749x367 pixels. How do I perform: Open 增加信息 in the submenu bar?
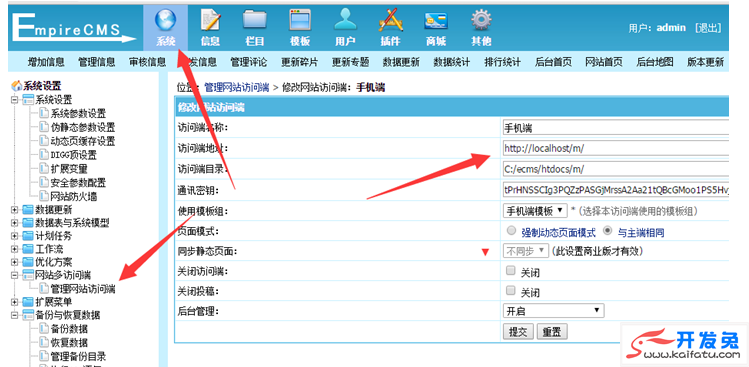click(x=46, y=62)
